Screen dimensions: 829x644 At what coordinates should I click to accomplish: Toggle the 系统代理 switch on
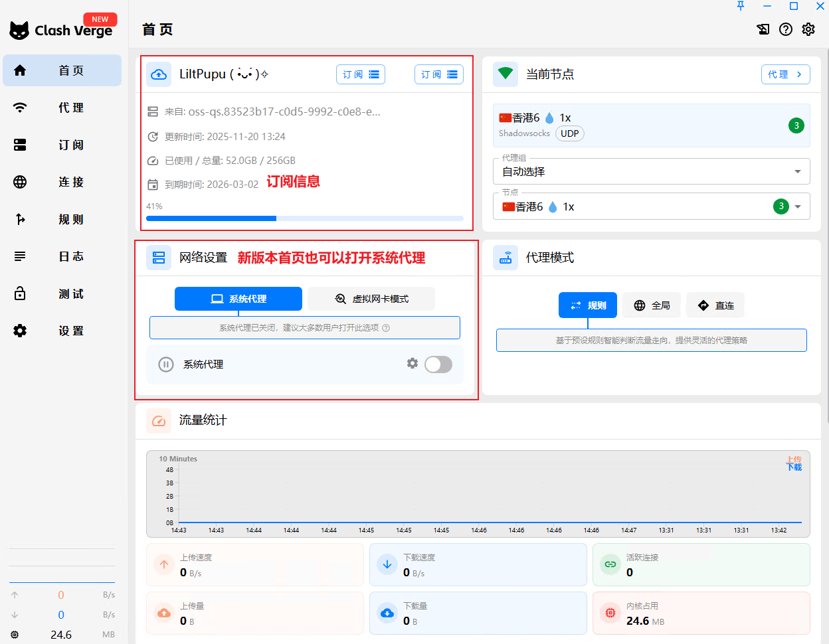click(x=438, y=364)
